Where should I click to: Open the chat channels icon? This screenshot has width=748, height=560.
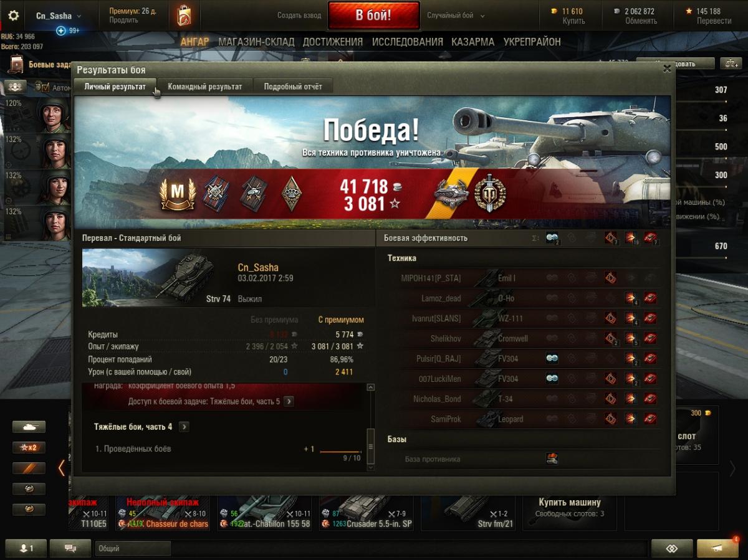pyautogui.click(x=70, y=548)
